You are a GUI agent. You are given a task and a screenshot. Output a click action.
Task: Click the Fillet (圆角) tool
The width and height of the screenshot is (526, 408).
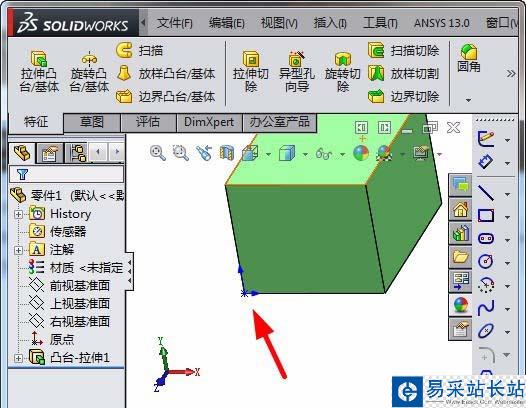point(469,58)
